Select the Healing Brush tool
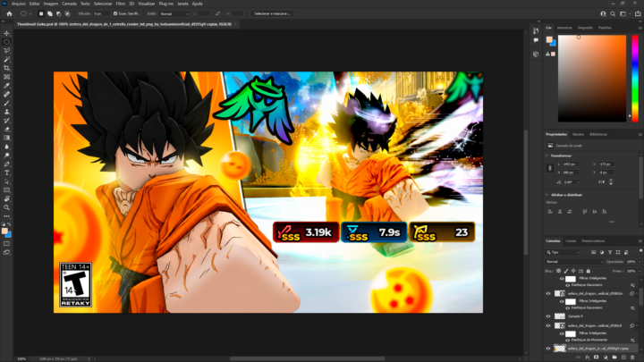This screenshot has height=362, width=644. coord(6,95)
